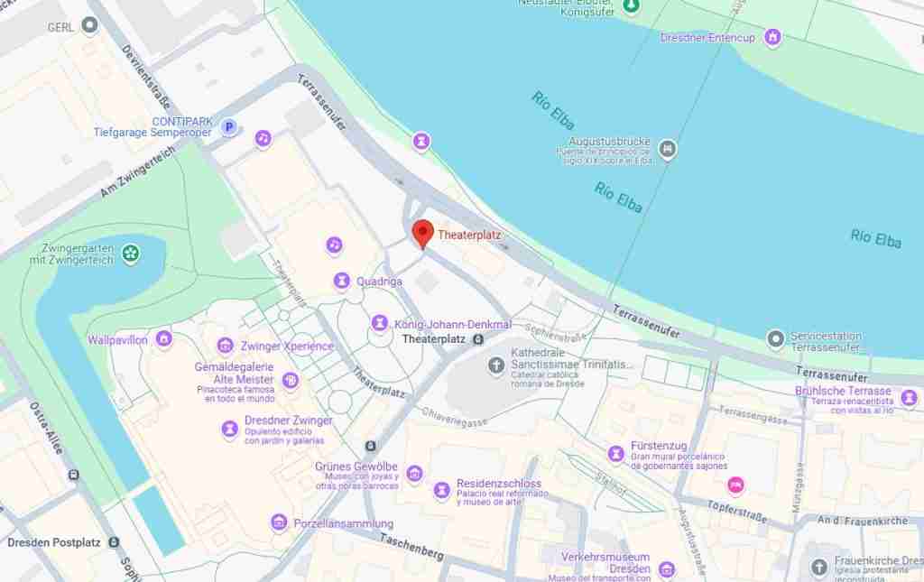The width and height of the screenshot is (924, 582).
Task: Click the Servicestation Terrassenufer marker
Action: [775, 339]
